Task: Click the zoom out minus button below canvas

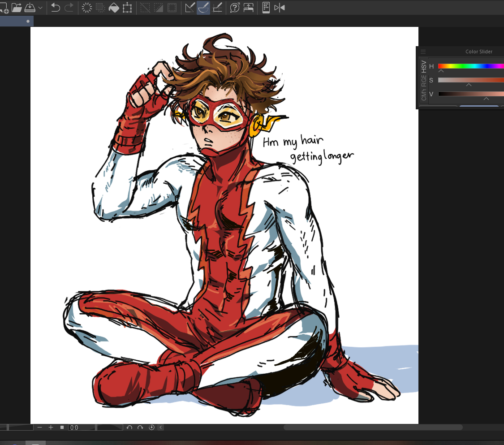Action: coord(40,428)
